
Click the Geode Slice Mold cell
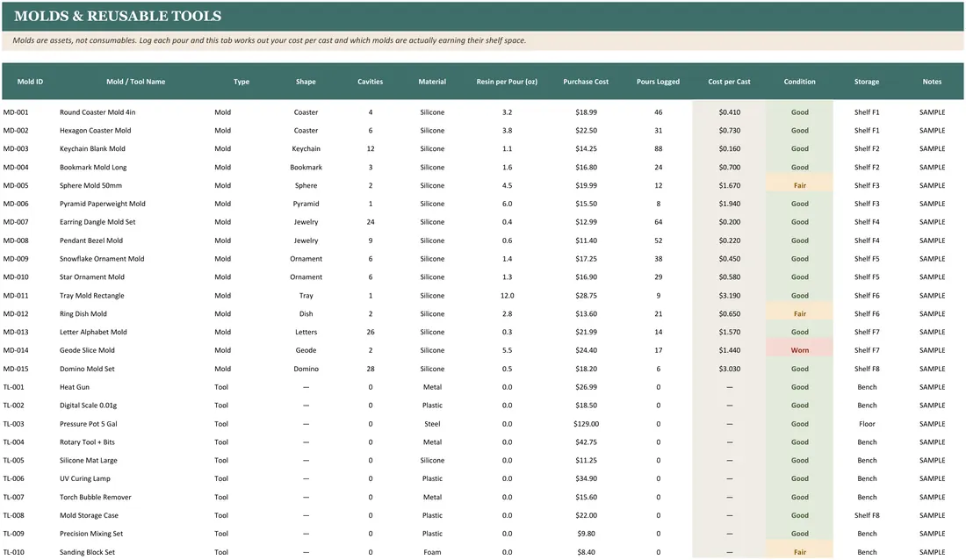coord(87,350)
